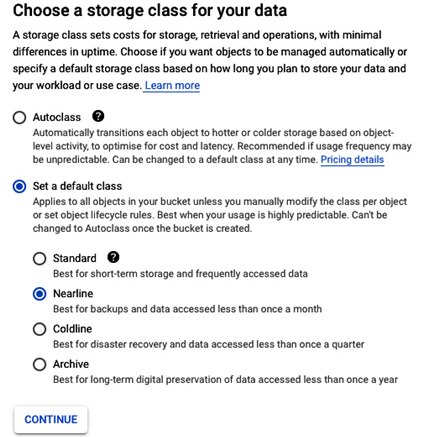The image size is (430, 437).
Task: Click the Coldline disaster recovery description
Action: point(209,344)
